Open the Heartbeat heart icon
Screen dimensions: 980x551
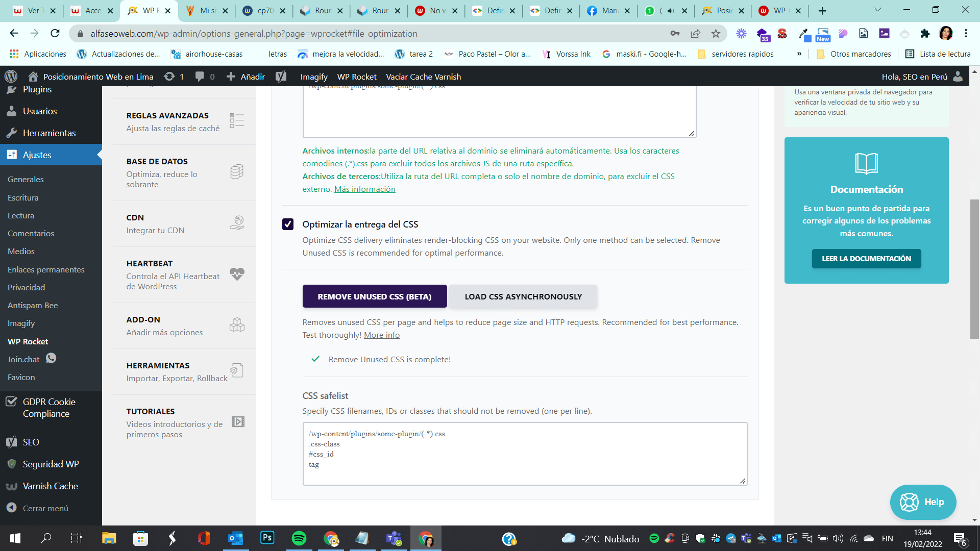[x=237, y=274]
